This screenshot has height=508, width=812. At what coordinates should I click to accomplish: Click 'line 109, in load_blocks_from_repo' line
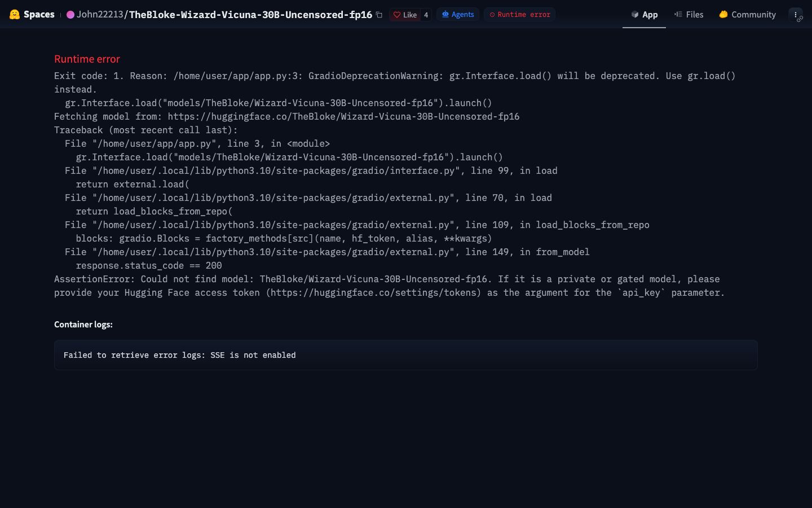pos(357,225)
